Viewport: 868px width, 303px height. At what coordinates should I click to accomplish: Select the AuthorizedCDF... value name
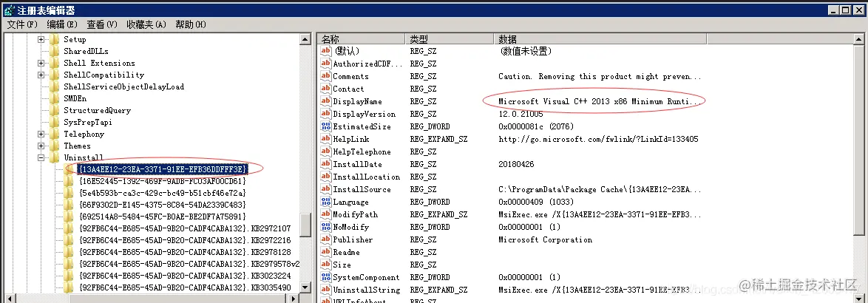click(368, 64)
